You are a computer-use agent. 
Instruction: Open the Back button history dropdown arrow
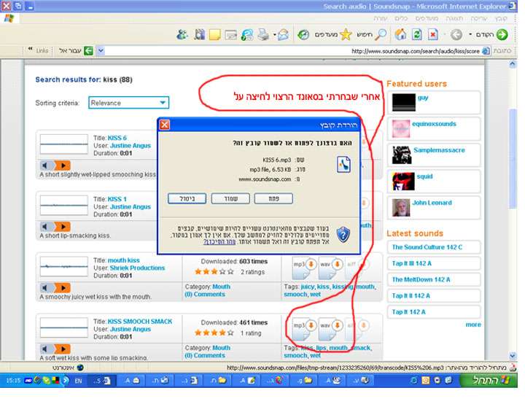[470, 34]
